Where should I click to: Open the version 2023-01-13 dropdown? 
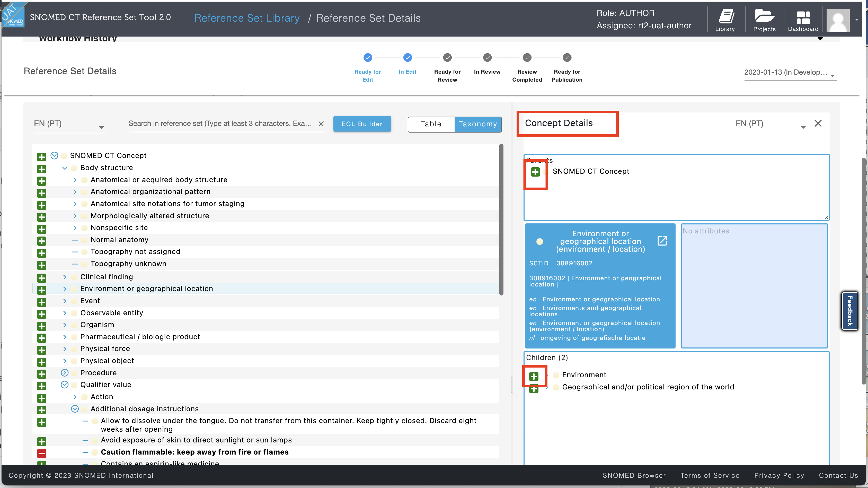[790, 73]
